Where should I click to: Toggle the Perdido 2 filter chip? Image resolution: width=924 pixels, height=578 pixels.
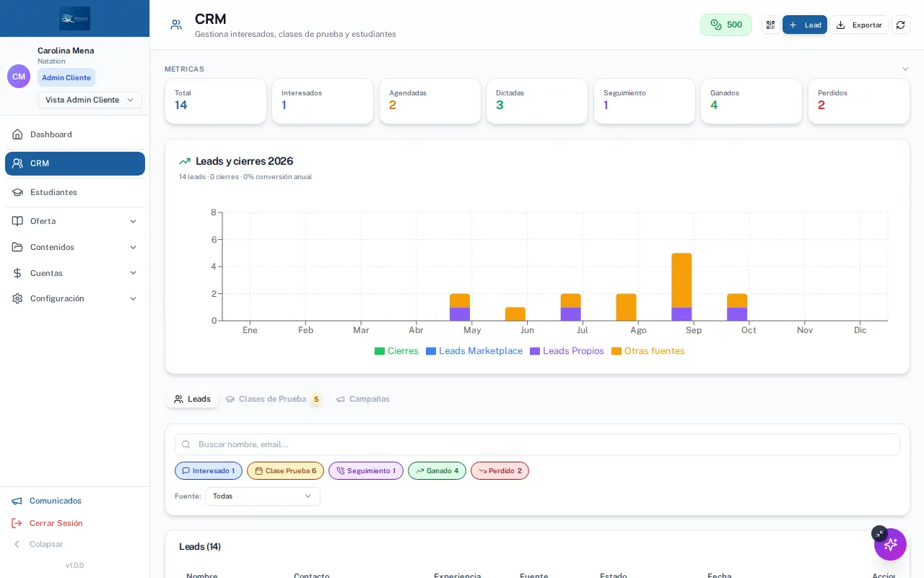pyautogui.click(x=500, y=471)
